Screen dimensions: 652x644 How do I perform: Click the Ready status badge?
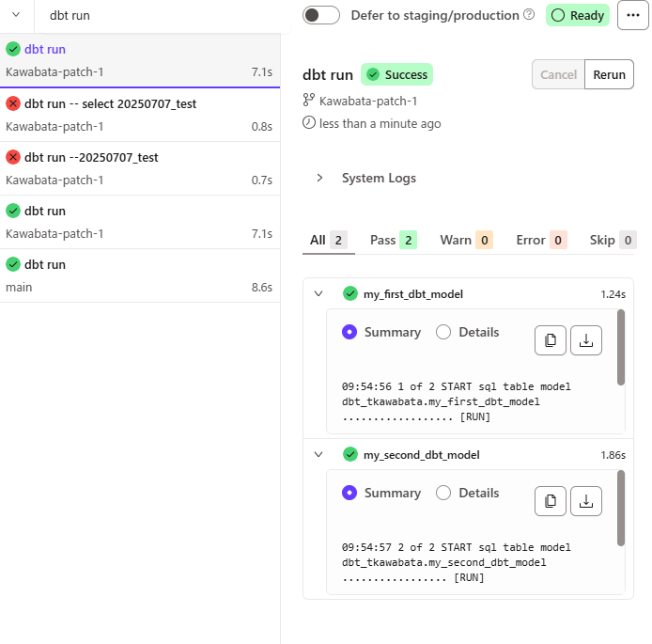[578, 15]
